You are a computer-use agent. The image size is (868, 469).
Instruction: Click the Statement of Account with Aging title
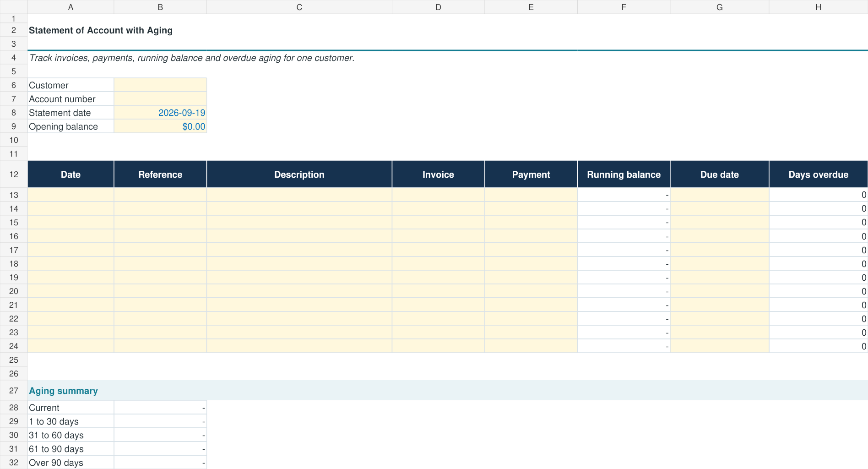pyautogui.click(x=101, y=30)
